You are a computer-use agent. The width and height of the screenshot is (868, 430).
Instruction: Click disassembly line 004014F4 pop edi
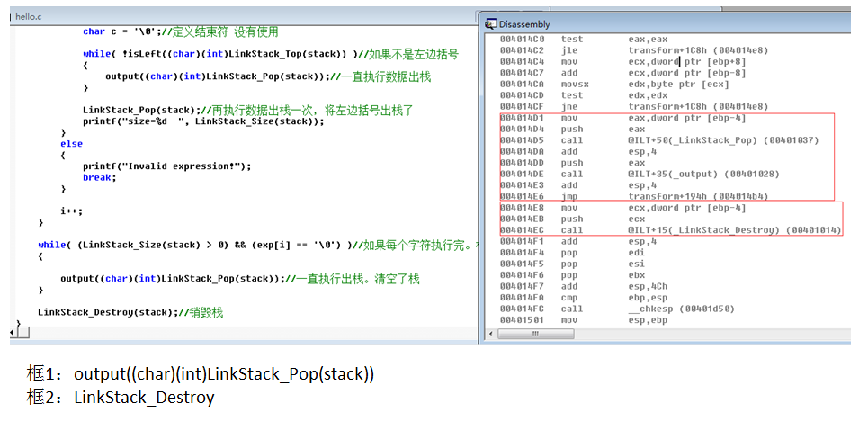coord(572,253)
